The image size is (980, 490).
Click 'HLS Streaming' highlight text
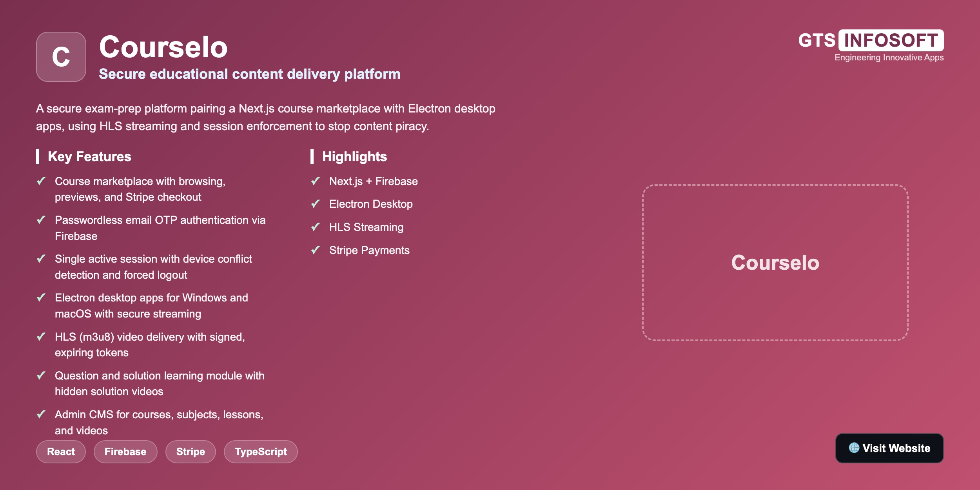coord(366,227)
